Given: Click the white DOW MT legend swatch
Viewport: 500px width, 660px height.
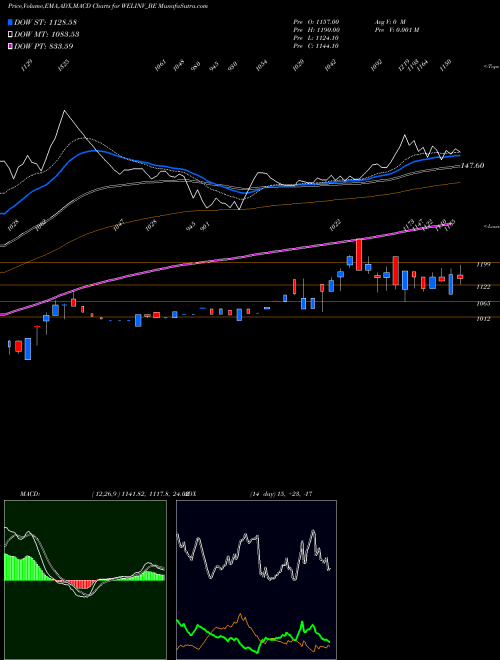Looking at the screenshot, I should (10, 34).
